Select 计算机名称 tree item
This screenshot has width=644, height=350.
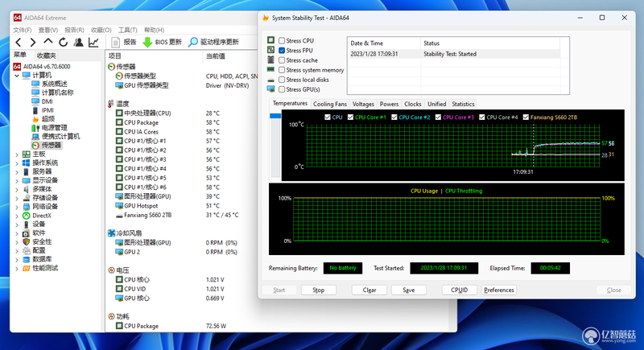tap(57, 93)
